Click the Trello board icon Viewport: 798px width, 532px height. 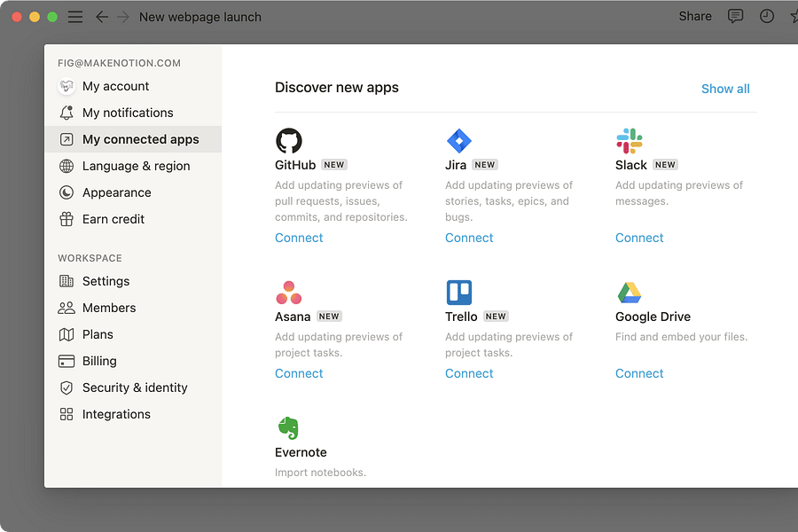point(459,293)
